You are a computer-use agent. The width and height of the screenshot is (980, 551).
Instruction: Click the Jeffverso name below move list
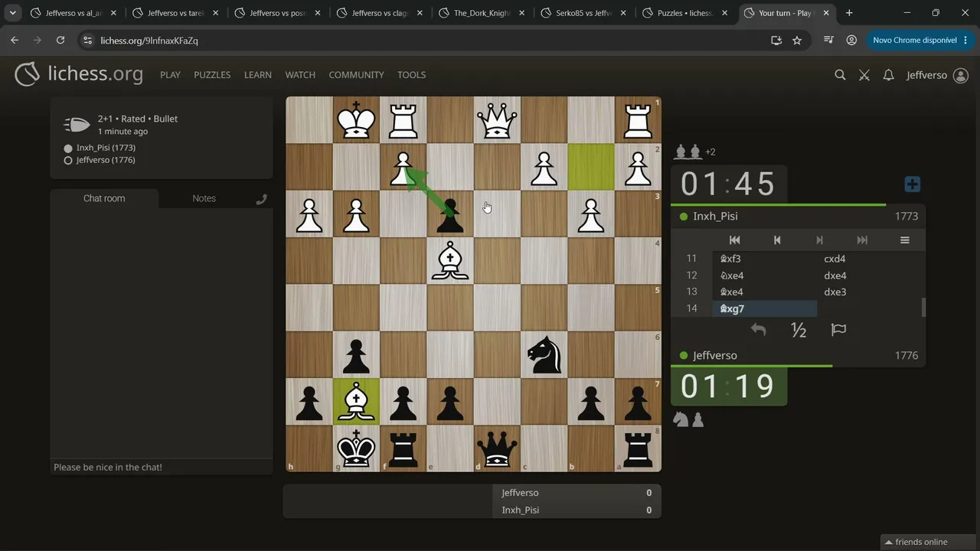(x=715, y=355)
